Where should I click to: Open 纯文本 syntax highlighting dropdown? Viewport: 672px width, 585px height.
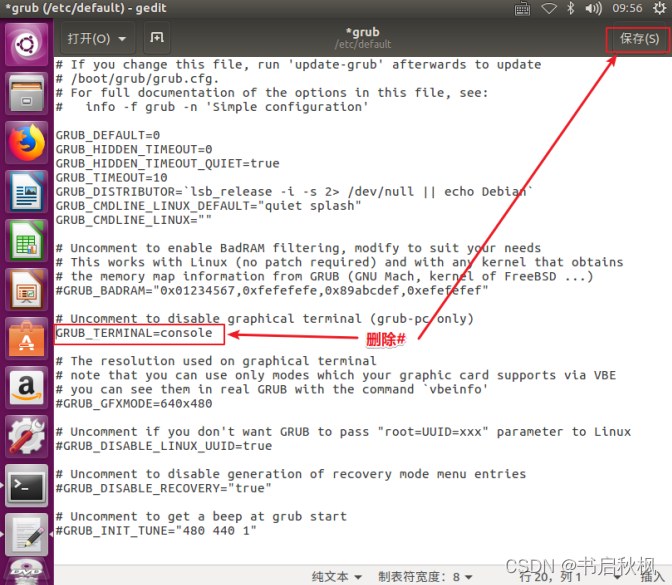(x=336, y=576)
